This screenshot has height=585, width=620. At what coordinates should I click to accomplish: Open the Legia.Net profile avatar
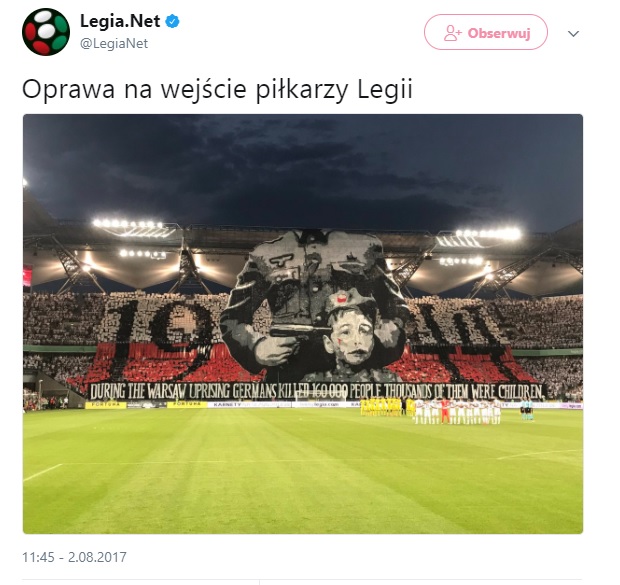point(46,32)
